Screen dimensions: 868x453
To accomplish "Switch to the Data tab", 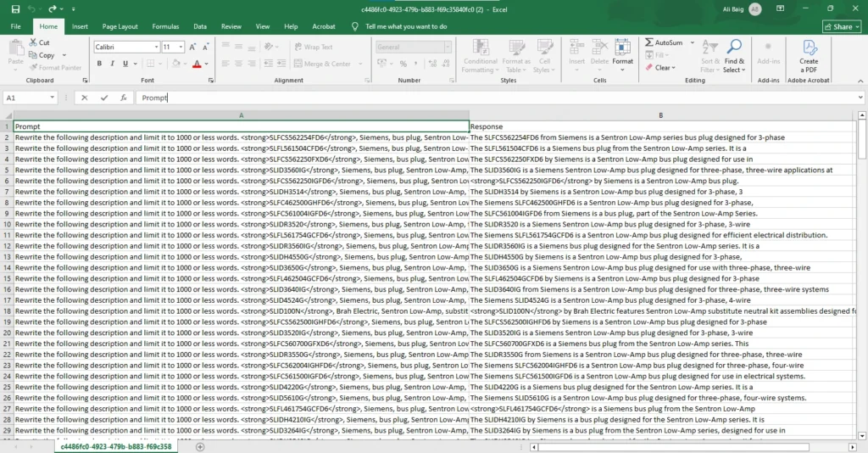I will (x=200, y=26).
